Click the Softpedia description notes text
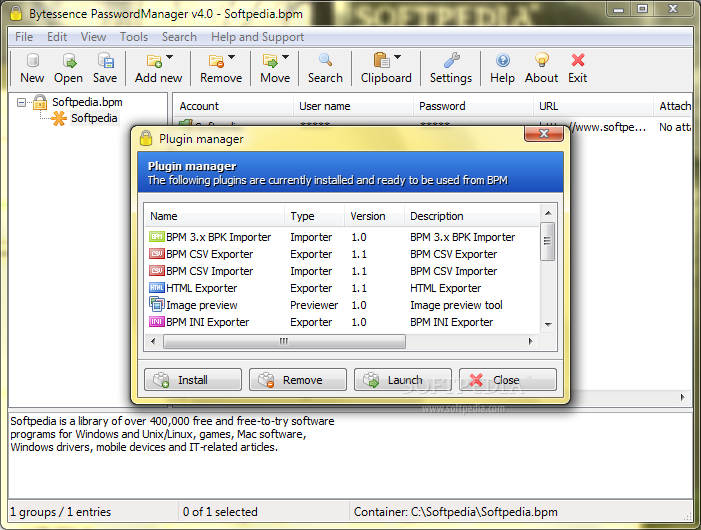 click(172, 434)
